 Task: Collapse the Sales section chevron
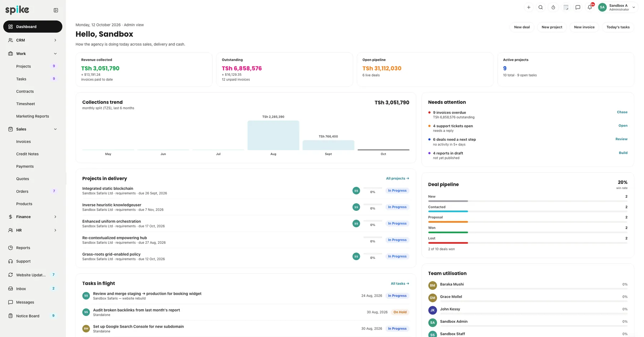pos(55,129)
